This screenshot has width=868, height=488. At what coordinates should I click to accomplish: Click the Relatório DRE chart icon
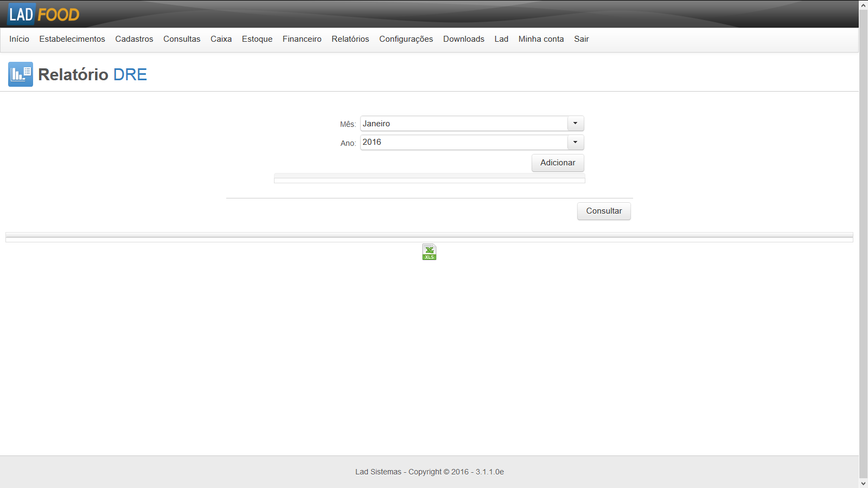(21, 74)
